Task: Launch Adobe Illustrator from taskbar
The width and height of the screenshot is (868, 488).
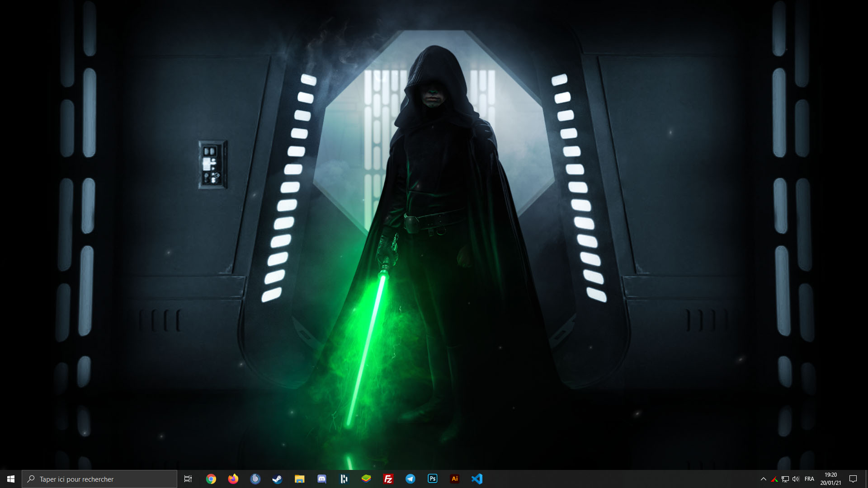Action: [x=455, y=479]
